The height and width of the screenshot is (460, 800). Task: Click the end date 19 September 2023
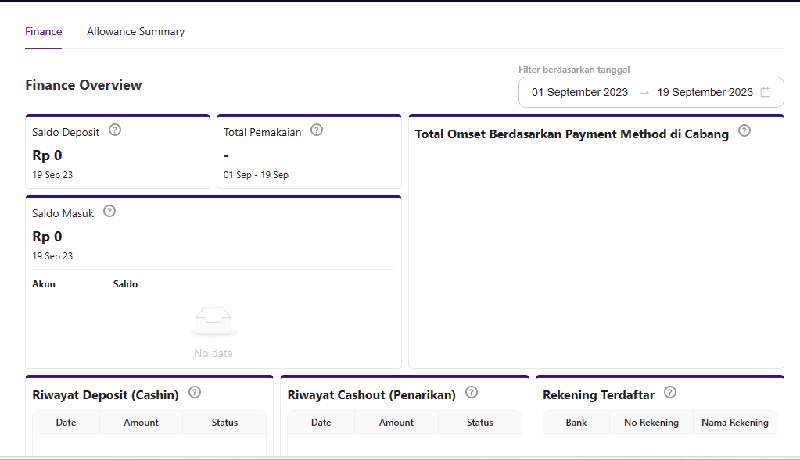(705, 92)
